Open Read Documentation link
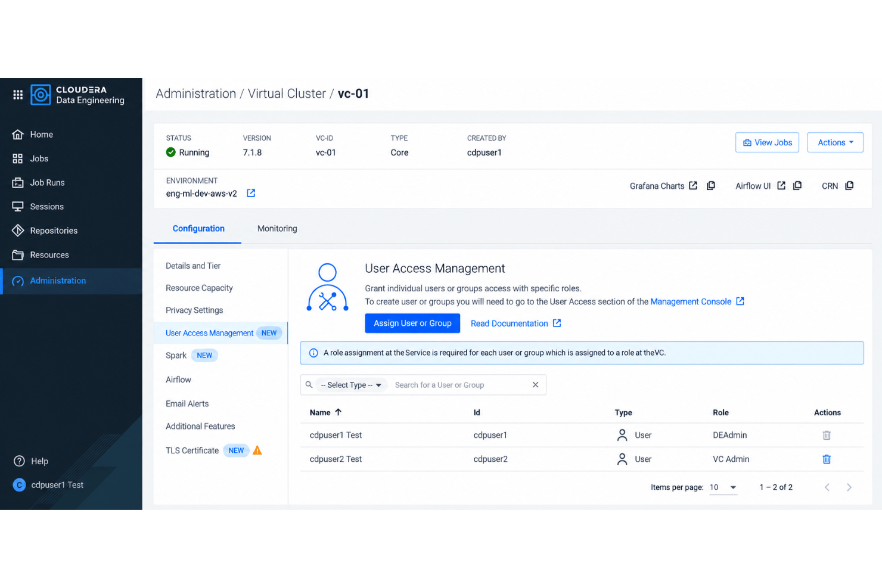The height and width of the screenshot is (588, 882). pyautogui.click(x=510, y=323)
